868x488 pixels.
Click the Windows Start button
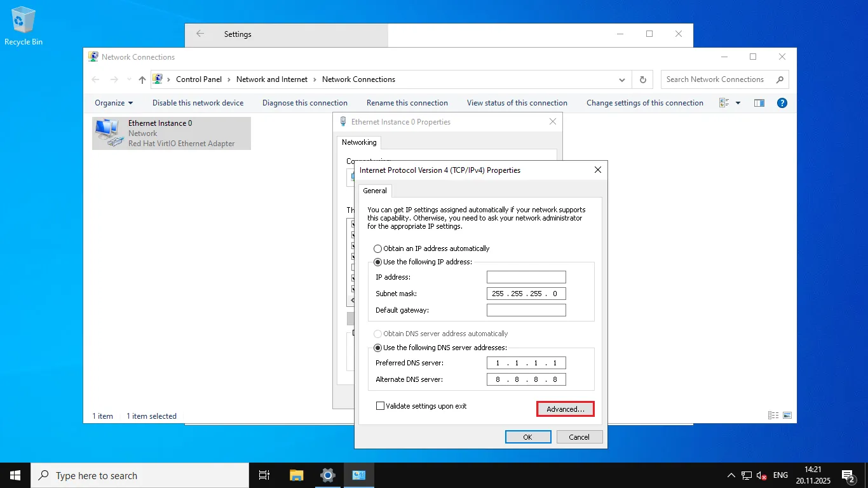tap(15, 475)
